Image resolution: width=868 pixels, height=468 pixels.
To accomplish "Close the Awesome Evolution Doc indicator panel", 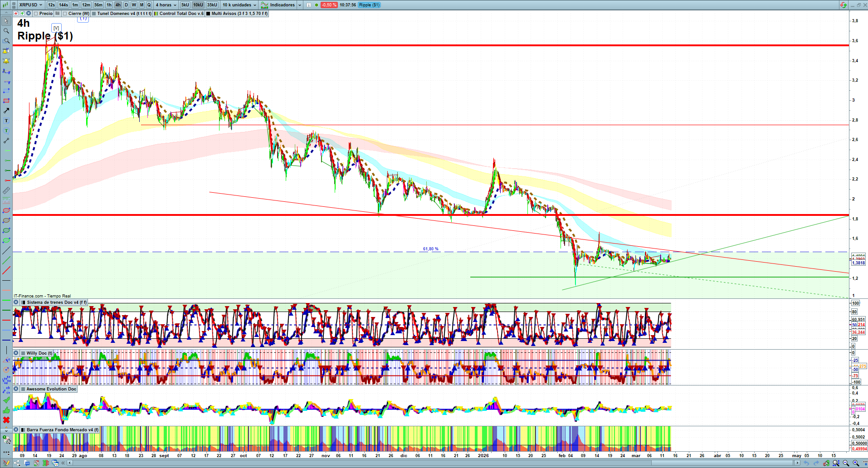I will click(x=16, y=389).
